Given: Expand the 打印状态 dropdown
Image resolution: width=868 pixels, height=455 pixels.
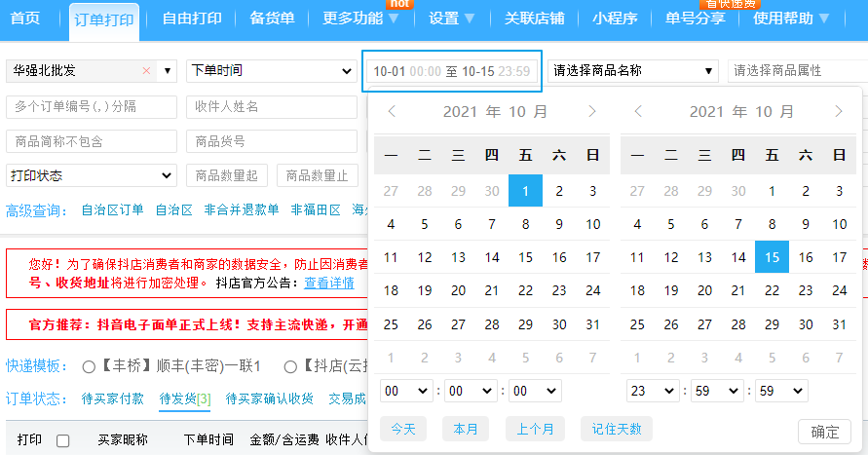Looking at the screenshot, I should pos(91,175).
